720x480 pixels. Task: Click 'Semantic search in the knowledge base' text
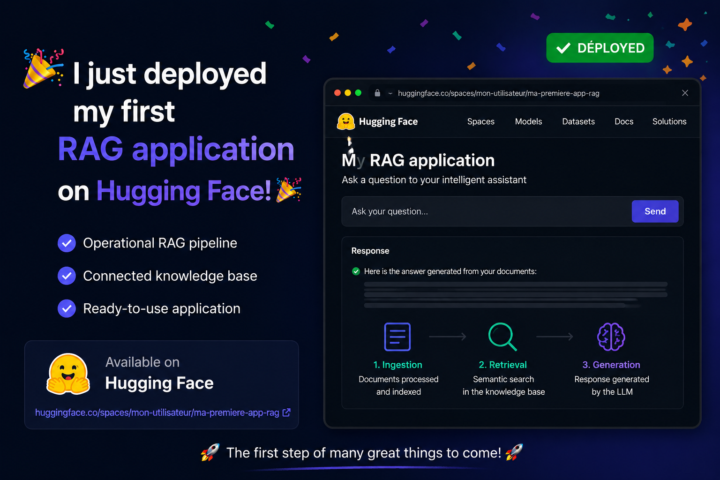click(503, 385)
